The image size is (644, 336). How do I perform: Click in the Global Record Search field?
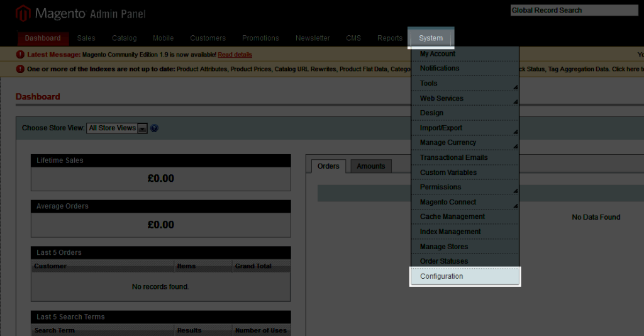[x=574, y=10]
